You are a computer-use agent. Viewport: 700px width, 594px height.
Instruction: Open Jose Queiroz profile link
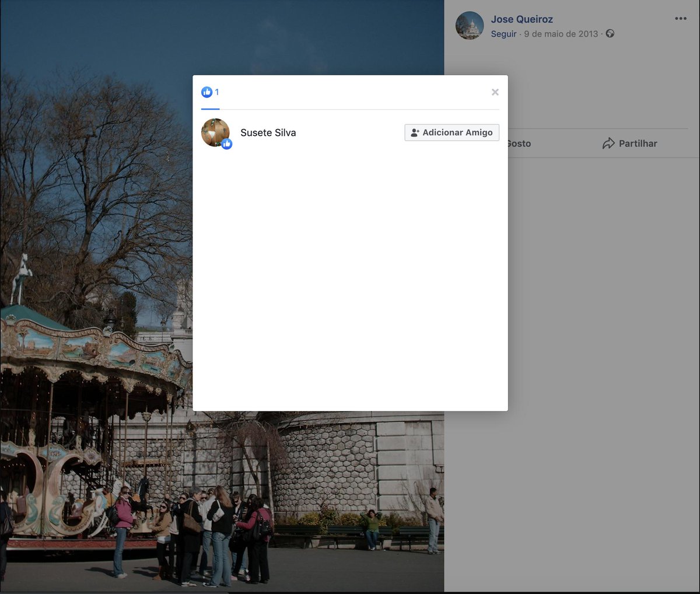pyautogui.click(x=522, y=19)
